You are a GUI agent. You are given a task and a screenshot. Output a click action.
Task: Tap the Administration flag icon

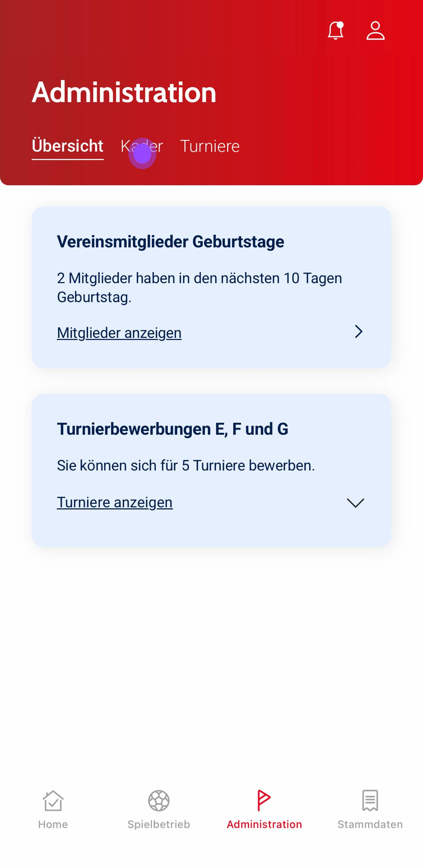pyautogui.click(x=264, y=801)
